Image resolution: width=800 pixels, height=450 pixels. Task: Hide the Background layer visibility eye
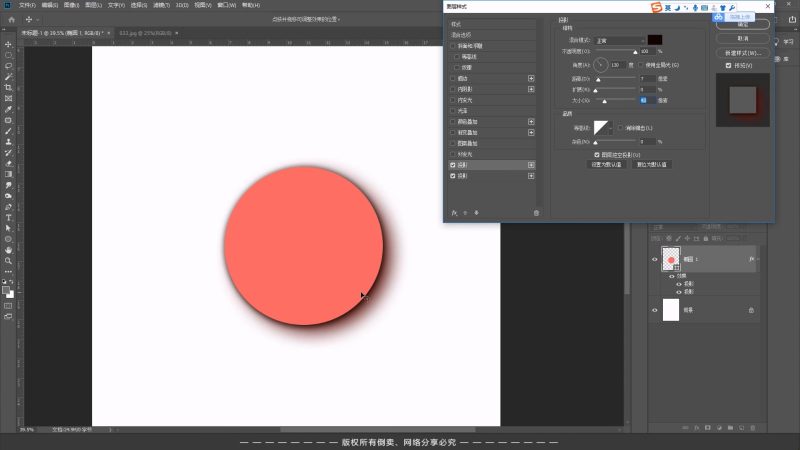point(655,311)
